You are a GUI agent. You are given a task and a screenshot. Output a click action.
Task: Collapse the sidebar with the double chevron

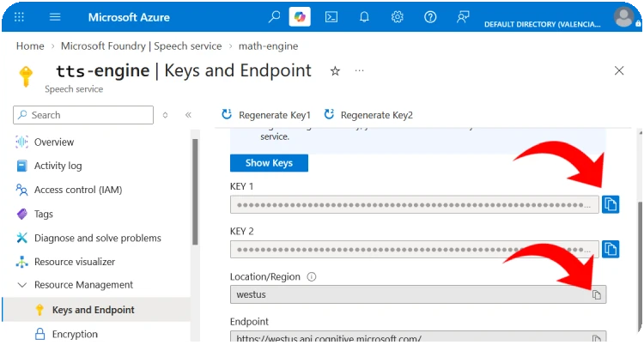tap(188, 115)
